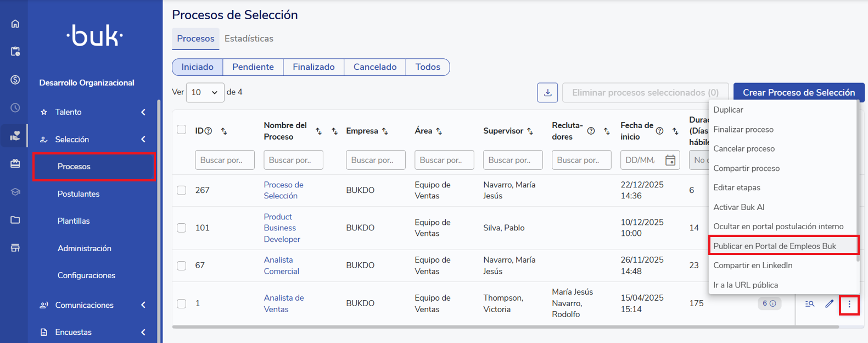Click the dollar sign payroll icon
Screen dimensions: 868x343
coord(15,80)
